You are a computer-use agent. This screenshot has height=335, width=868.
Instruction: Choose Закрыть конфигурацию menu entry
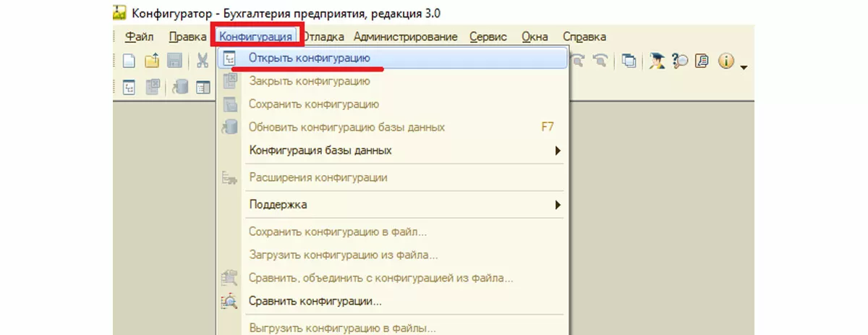click(x=393, y=80)
